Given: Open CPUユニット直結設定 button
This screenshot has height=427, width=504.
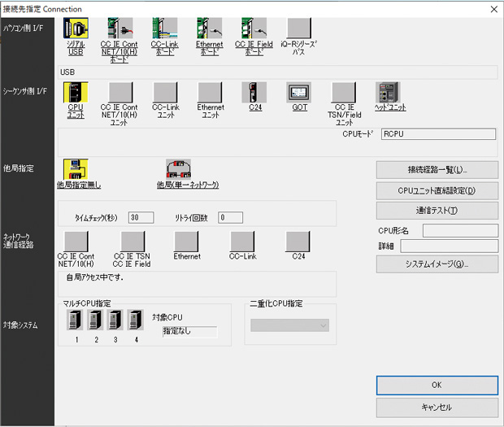Looking at the screenshot, I should click(x=437, y=190).
